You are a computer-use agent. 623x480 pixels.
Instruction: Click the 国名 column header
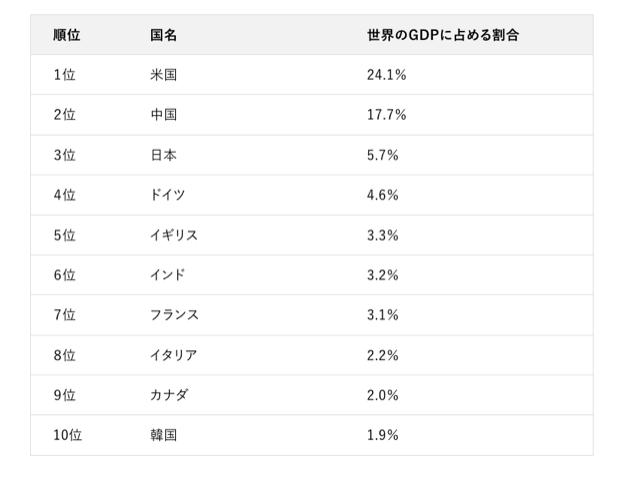point(163,35)
